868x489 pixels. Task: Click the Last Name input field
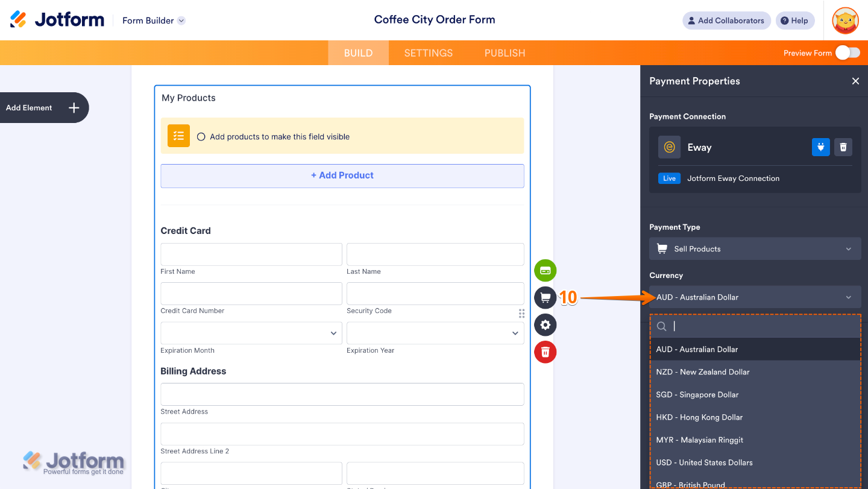pyautogui.click(x=435, y=254)
